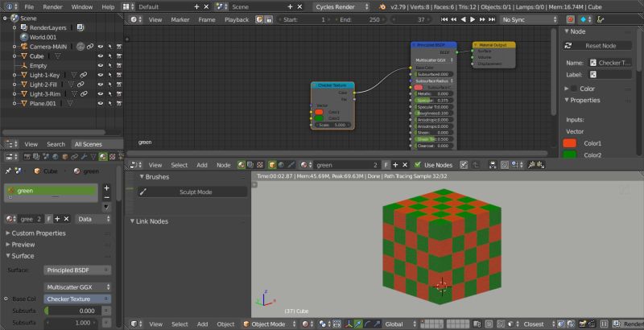
Task: Select World.001 icon in outliner
Action: tap(24, 37)
